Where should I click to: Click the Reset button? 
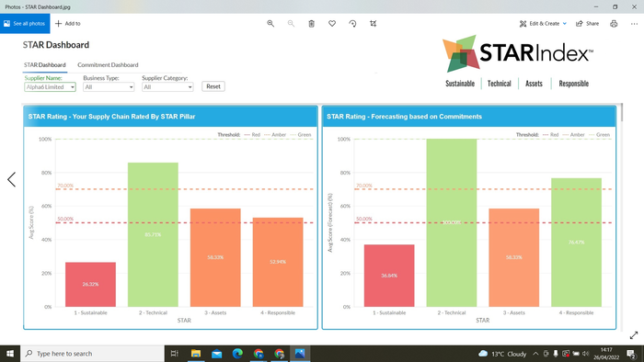click(x=213, y=86)
